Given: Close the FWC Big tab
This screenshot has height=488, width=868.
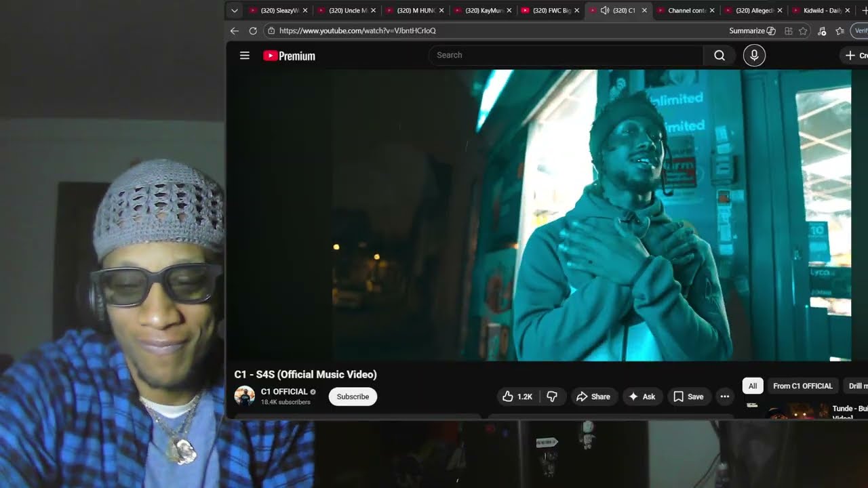Looking at the screenshot, I should [x=577, y=10].
